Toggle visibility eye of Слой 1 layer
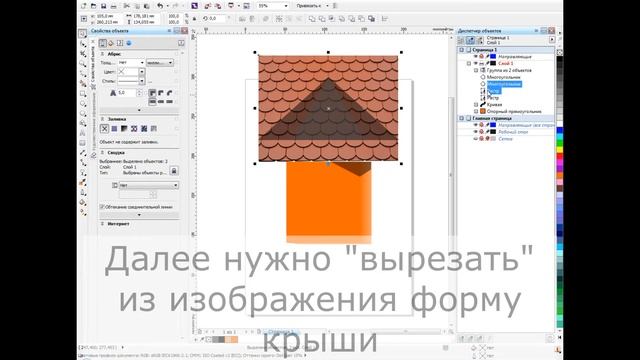The width and height of the screenshot is (640, 360). tap(476, 63)
